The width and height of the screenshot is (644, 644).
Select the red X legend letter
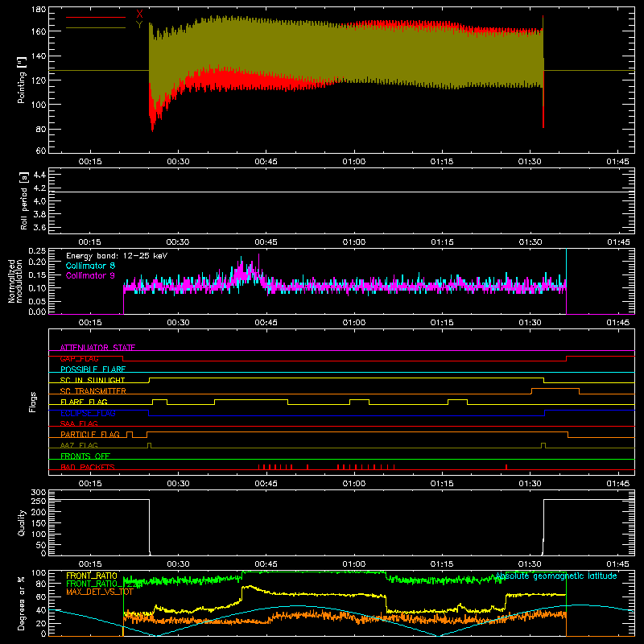pos(139,14)
